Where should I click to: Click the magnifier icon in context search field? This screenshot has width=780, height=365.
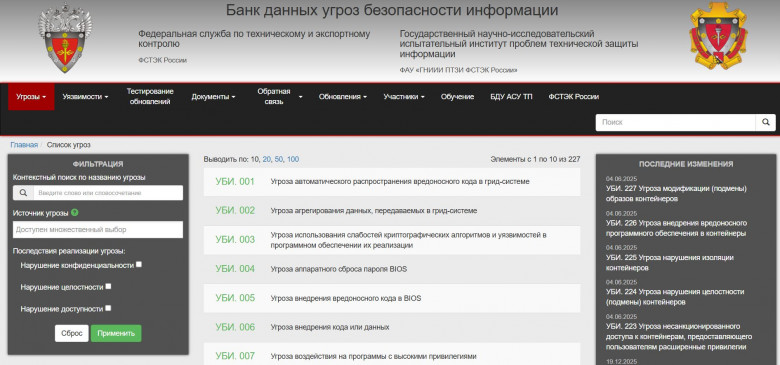pyautogui.click(x=23, y=193)
